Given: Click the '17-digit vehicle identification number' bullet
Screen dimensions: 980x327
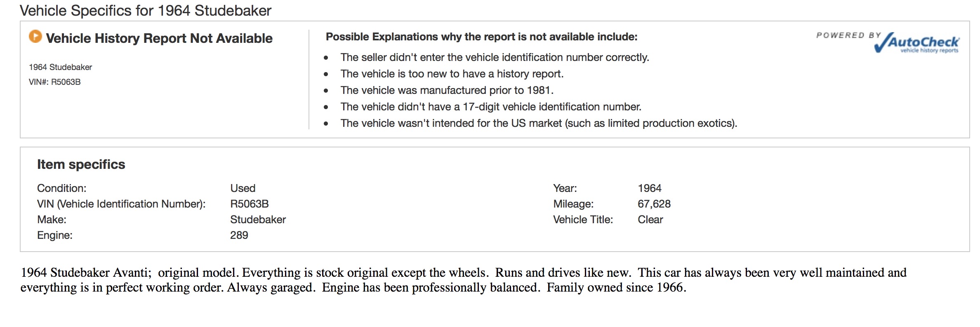Looking at the screenshot, I should (490, 107).
